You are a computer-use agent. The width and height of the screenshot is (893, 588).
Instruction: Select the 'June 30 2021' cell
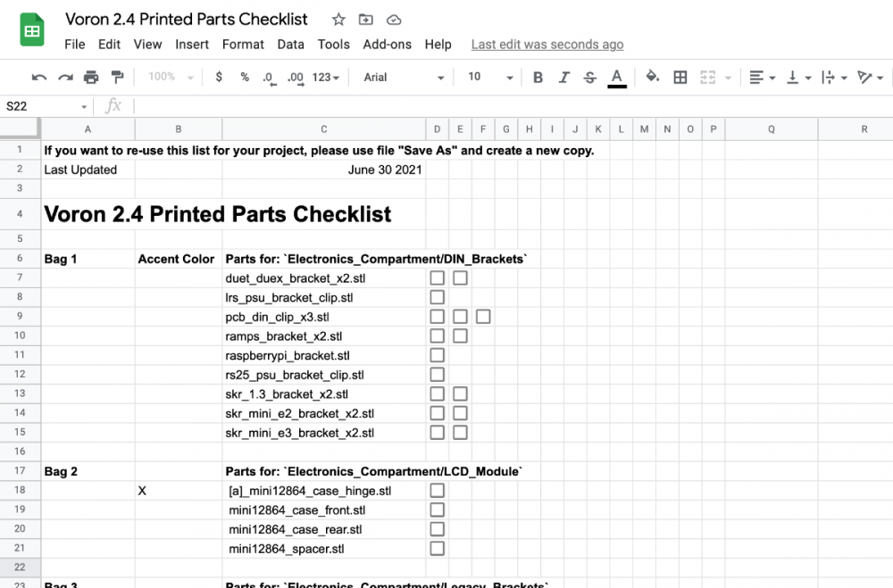click(323, 170)
